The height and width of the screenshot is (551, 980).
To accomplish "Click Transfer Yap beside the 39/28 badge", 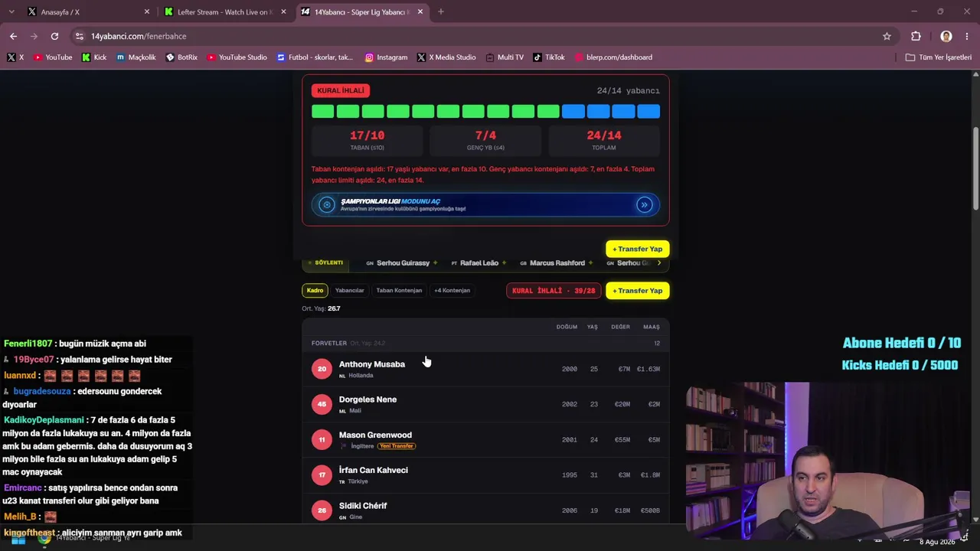I will (637, 291).
